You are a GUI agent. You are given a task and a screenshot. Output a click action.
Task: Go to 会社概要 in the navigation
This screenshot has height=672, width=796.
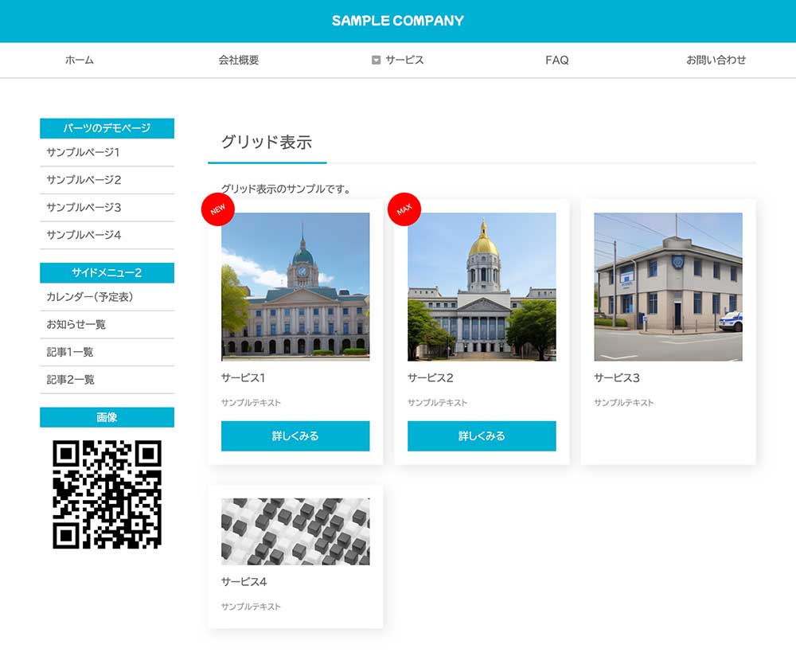coord(239,60)
